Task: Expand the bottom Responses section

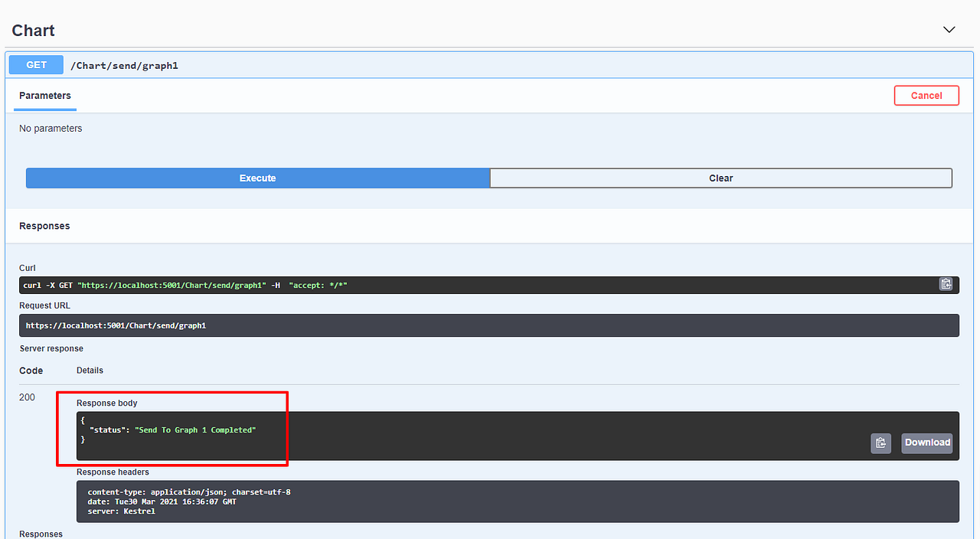Action: point(41,533)
